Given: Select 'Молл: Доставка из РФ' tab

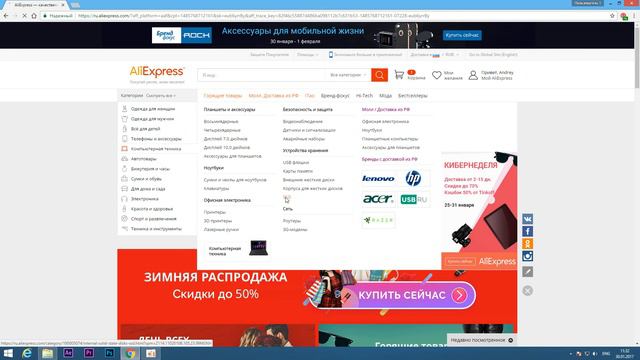Looking at the screenshot, I should click(x=273, y=96).
